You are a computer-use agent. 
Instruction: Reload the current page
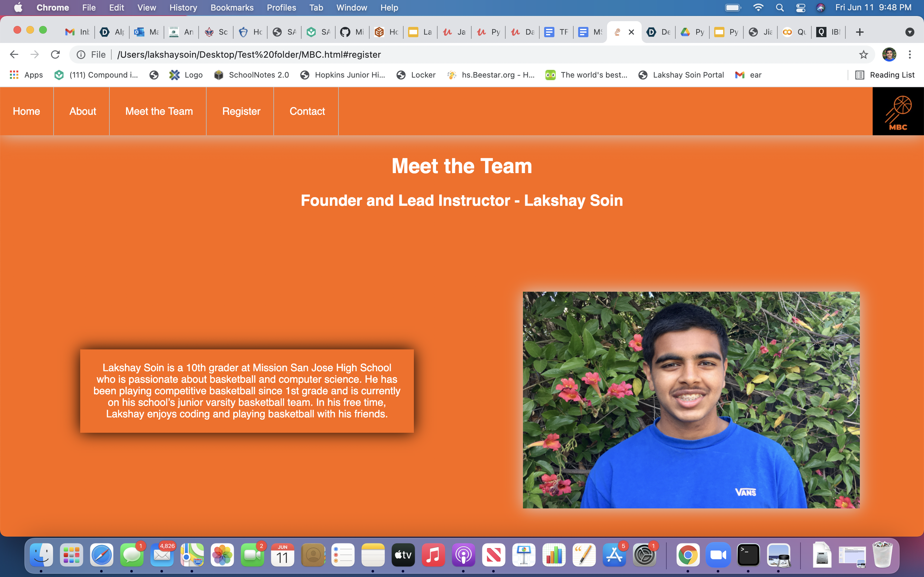[x=56, y=54]
